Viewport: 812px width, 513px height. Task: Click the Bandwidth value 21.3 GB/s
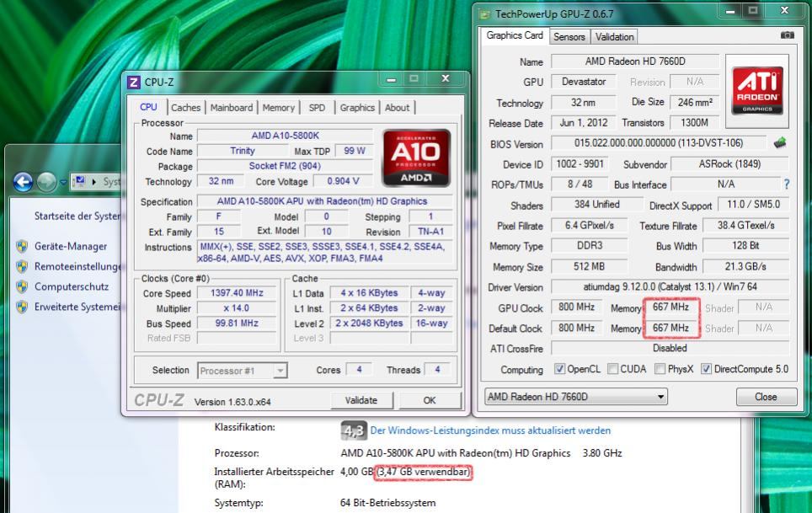745,266
